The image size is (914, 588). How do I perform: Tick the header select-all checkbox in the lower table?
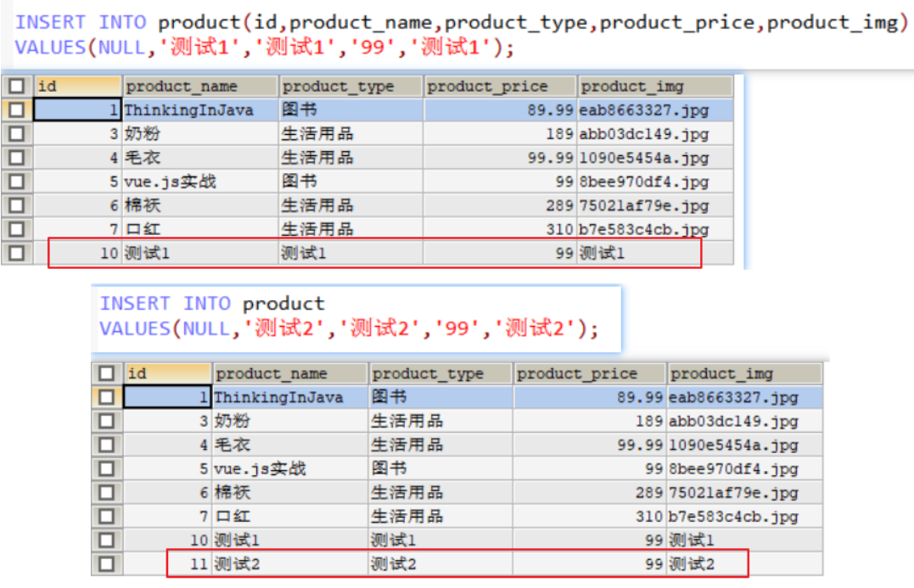[106, 373]
